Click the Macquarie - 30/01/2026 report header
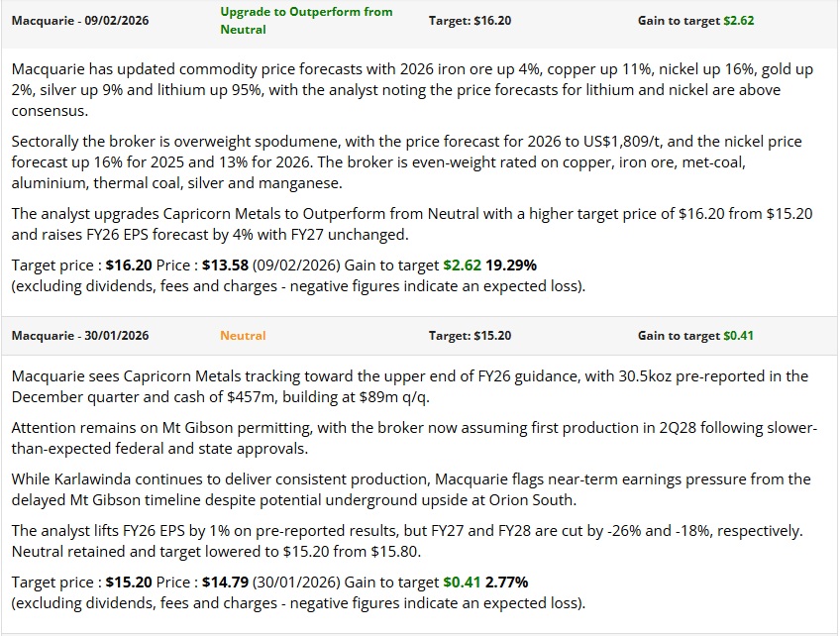The width and height of the screenshot is (840, 636). [80, 336]
